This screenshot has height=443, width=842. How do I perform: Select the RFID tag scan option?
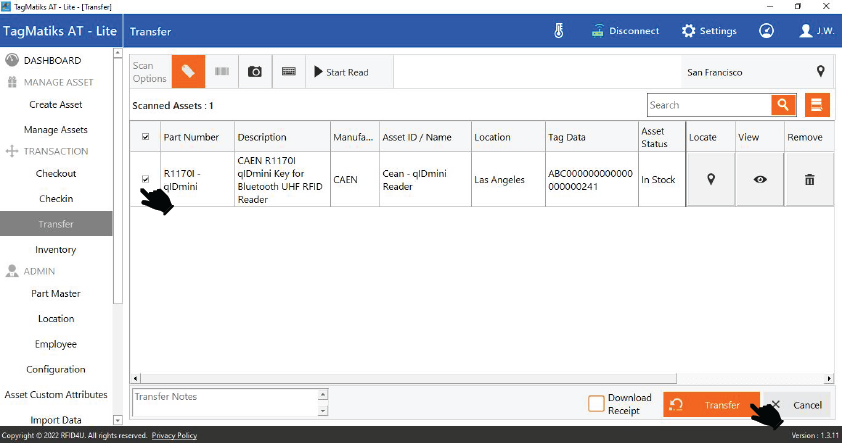coord(188,72)
